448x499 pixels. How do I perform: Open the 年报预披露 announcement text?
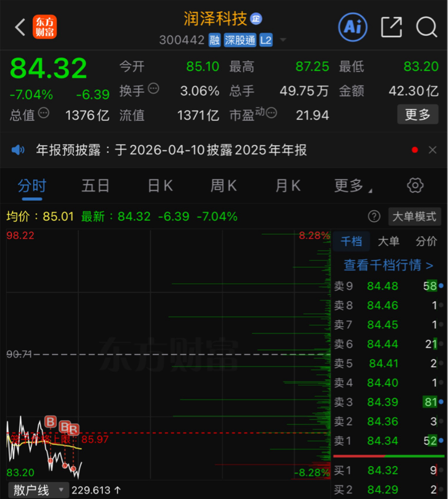171,150
